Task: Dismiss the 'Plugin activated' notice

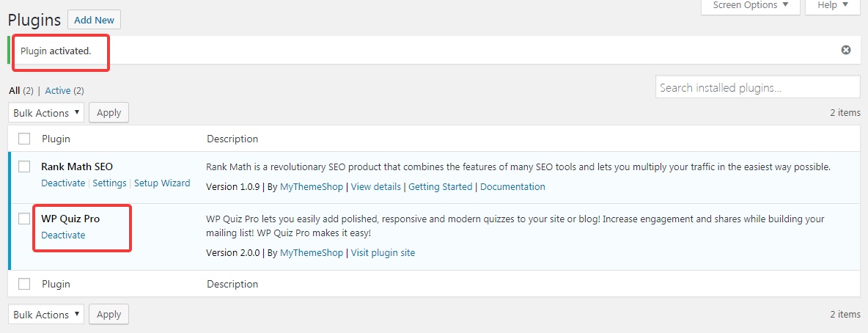Action: pos(845,50)
